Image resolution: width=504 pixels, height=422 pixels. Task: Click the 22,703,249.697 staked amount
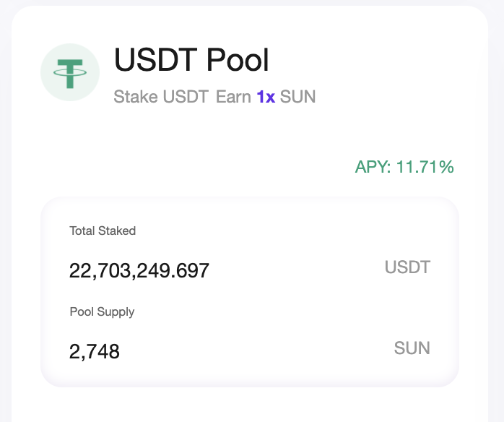coord(139,270)
